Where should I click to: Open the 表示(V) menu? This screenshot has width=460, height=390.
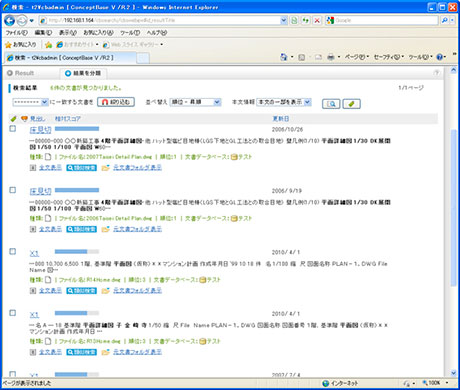68,33
